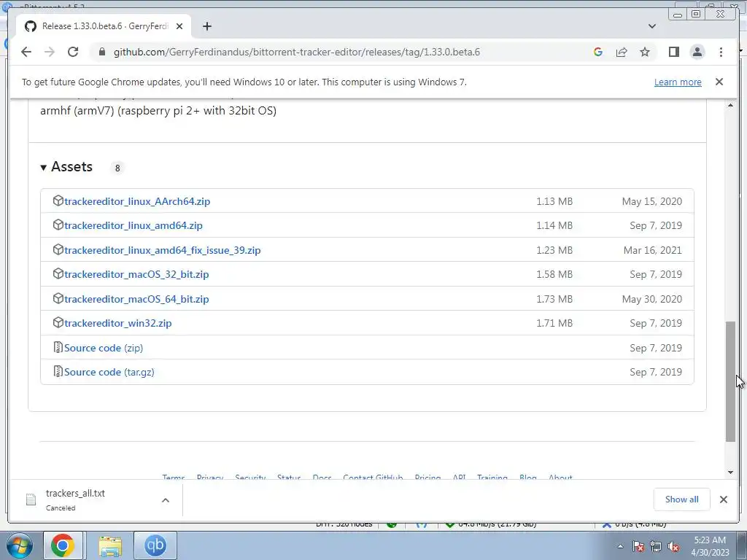
Task: Click package icon beside fix_issue_39 zip
Action: [x=58, y=249]
